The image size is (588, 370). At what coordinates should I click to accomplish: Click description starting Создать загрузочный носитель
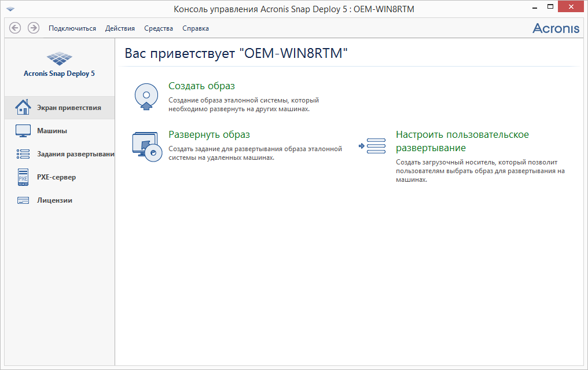(x=480, y=171)
